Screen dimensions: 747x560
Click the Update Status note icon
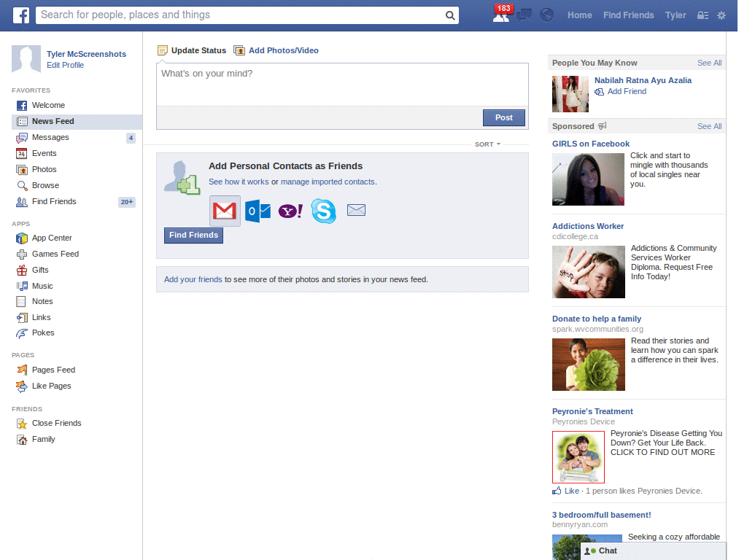pyautogui.click(x=163, y=50)
